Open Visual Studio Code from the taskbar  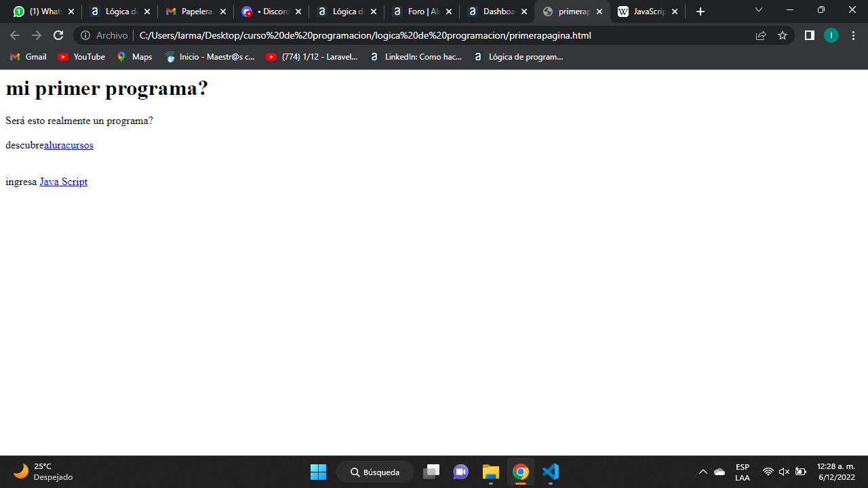click(551, 472)
